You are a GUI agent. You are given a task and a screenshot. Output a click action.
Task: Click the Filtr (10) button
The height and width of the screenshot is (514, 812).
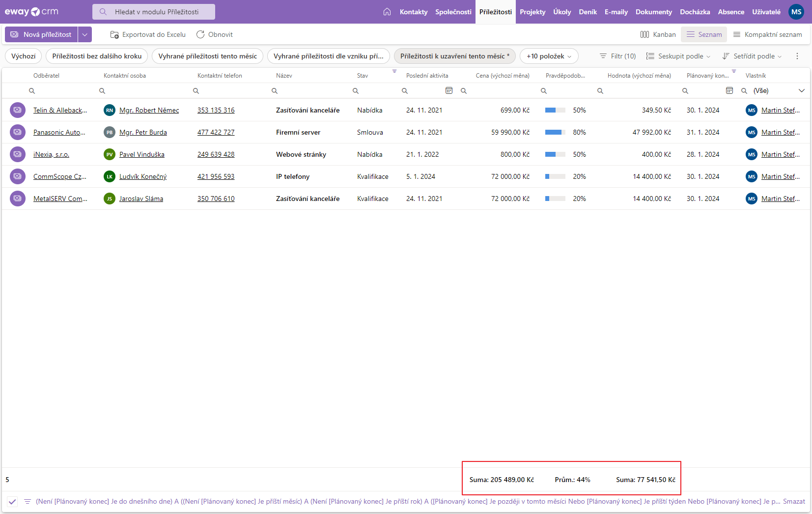tap(617, 56)
